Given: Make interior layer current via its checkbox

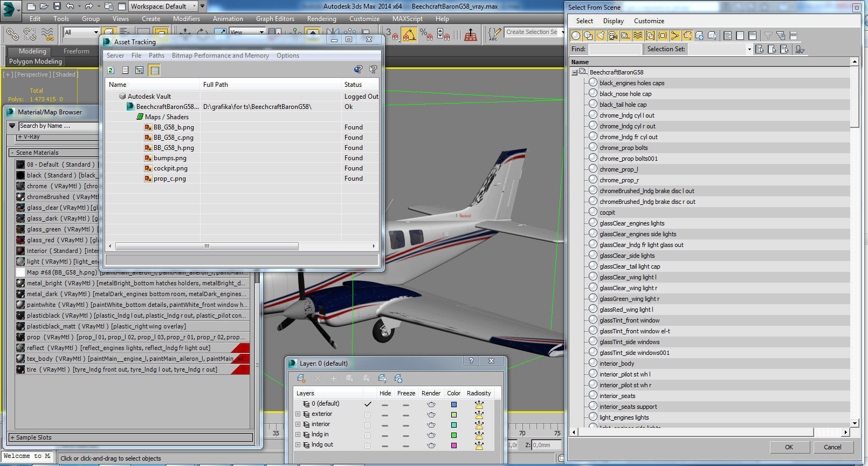Looking at the screenshot, I should (367, 425).
